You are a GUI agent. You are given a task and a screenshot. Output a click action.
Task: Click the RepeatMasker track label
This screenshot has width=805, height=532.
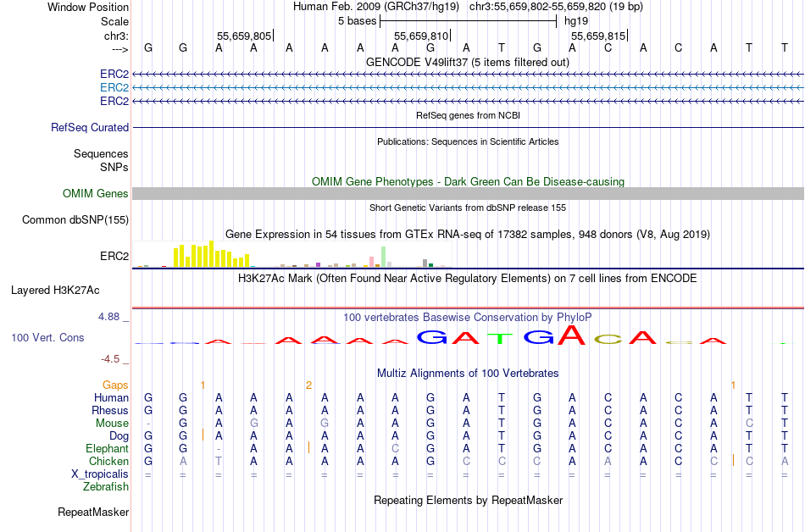click(x=93, y=512)
